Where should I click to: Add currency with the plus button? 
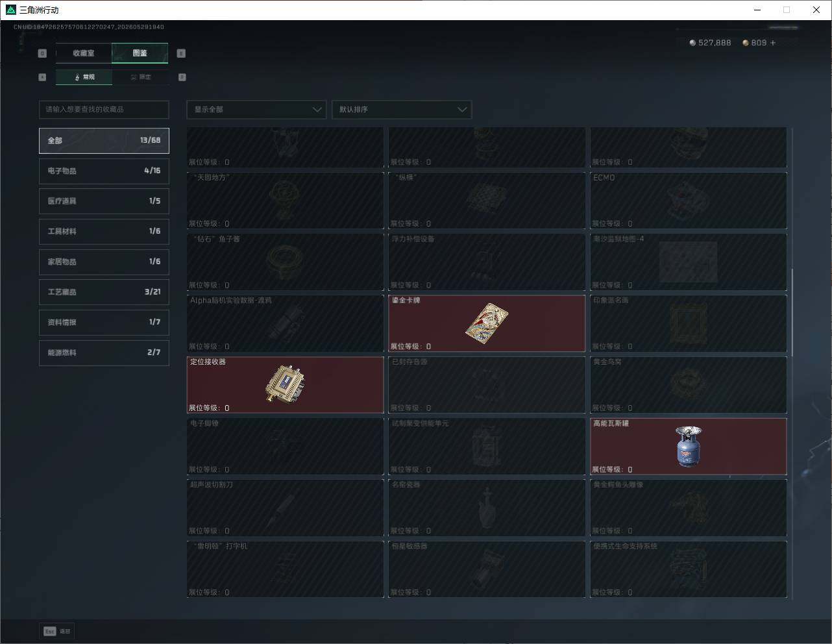773,43
